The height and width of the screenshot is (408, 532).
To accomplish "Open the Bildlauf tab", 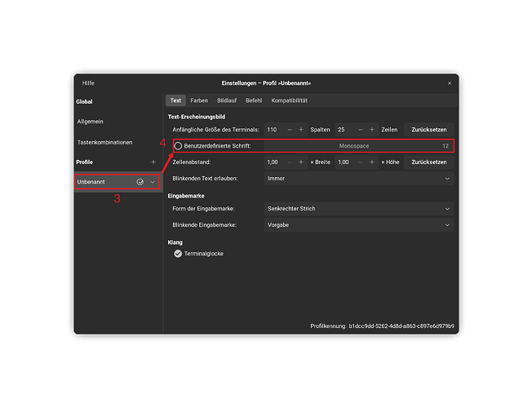I will click(227, 100).
